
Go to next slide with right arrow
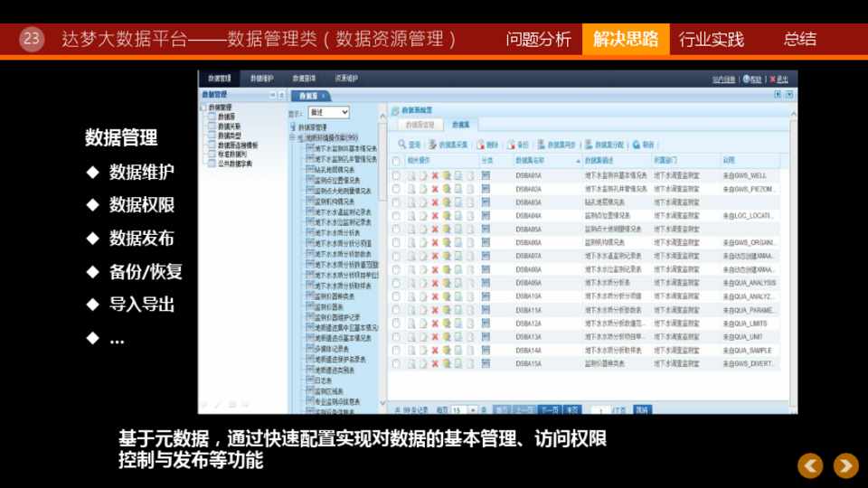click(845, 465)
